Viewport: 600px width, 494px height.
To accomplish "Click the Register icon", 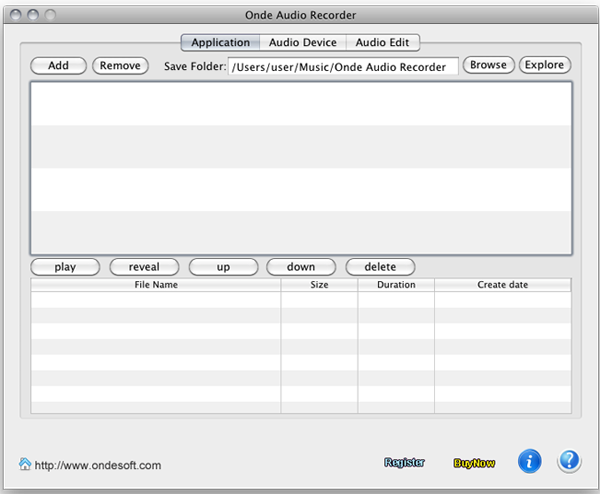I will point(404,463).
